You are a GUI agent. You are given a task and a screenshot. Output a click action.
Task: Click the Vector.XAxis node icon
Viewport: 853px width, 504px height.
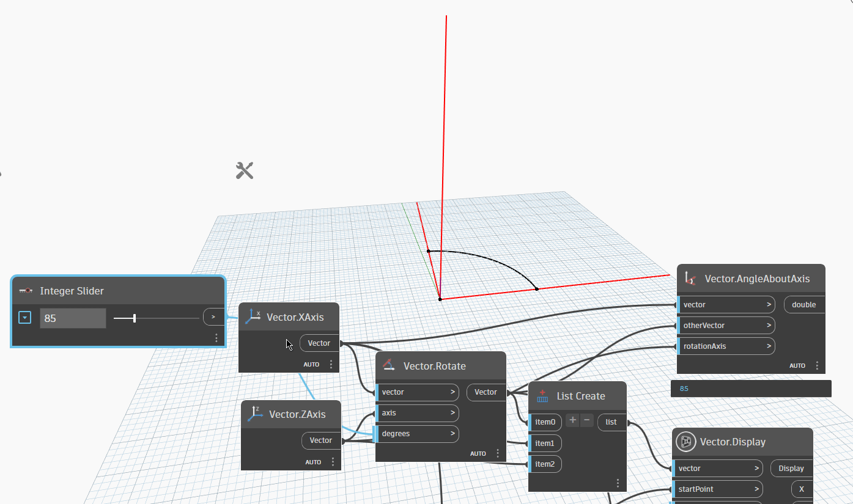253,316
